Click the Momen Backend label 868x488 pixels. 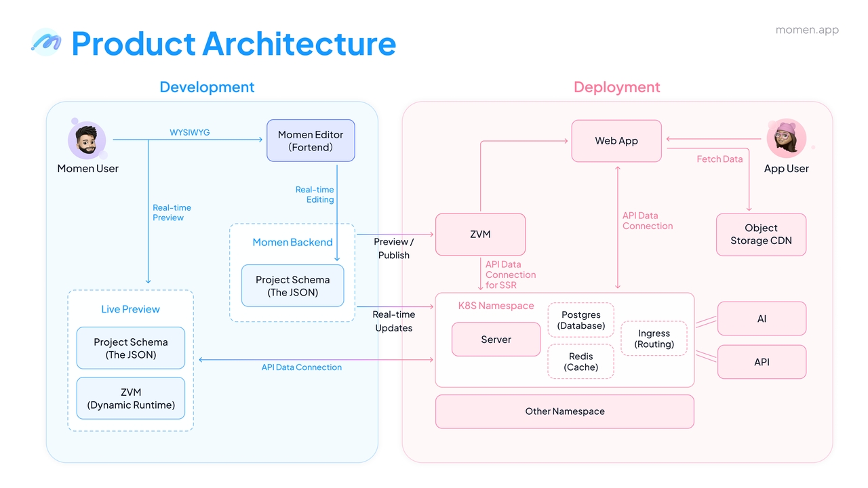point(292,242)
